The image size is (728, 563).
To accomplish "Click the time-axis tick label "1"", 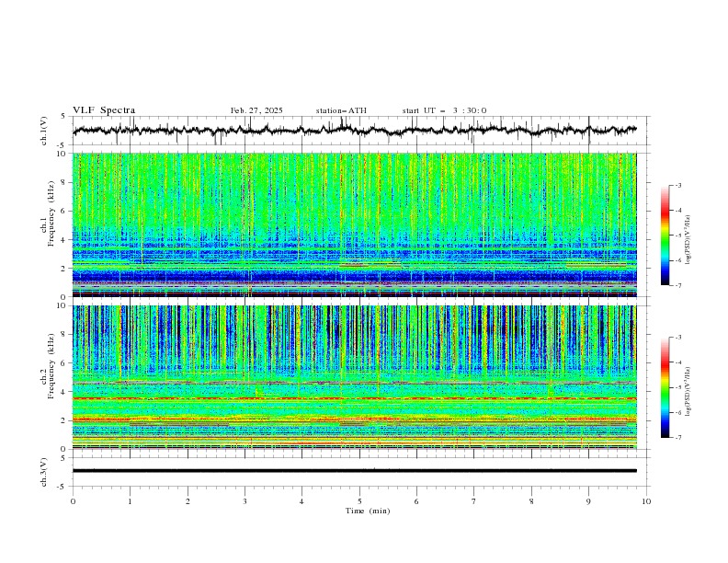I will (x=130, y=501).
